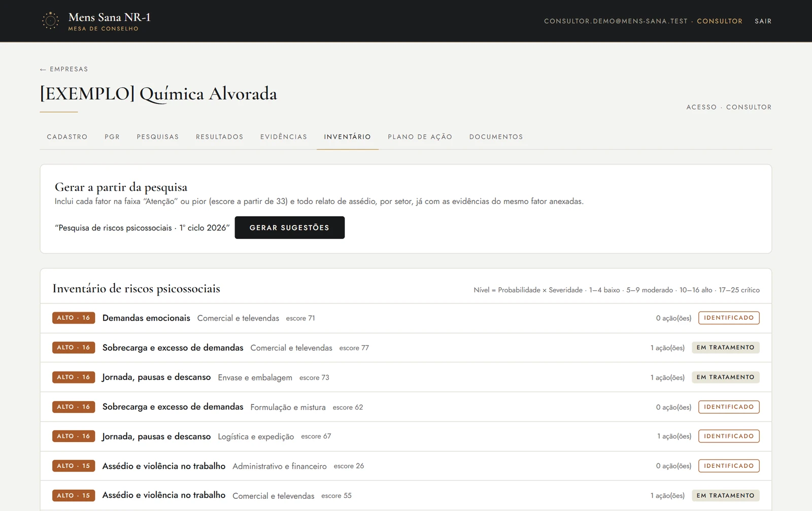Click Em Tratamento badge for Envase e embalagem
The image size is (812, 511).
(x=725, y=377)
